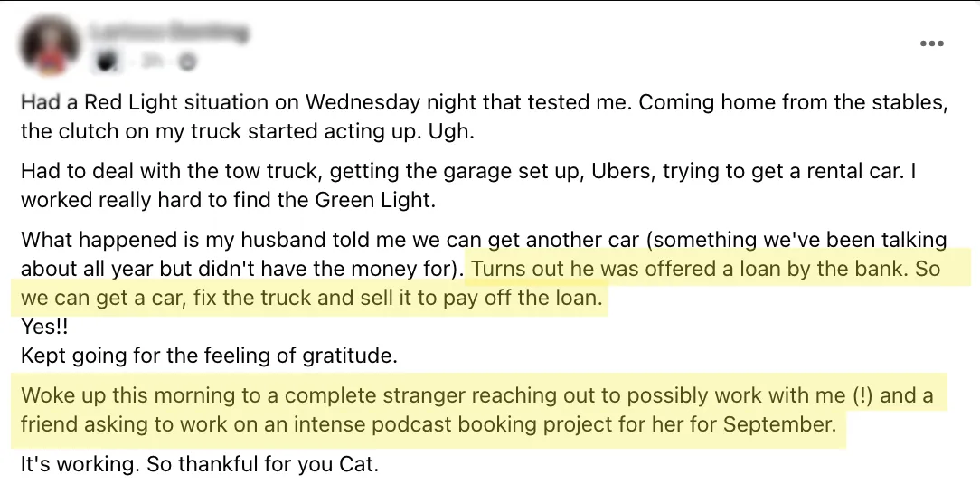Click the word 'September' in highlighted text
Viewport: 980px width, 494px height.
[x=779, y=424]
